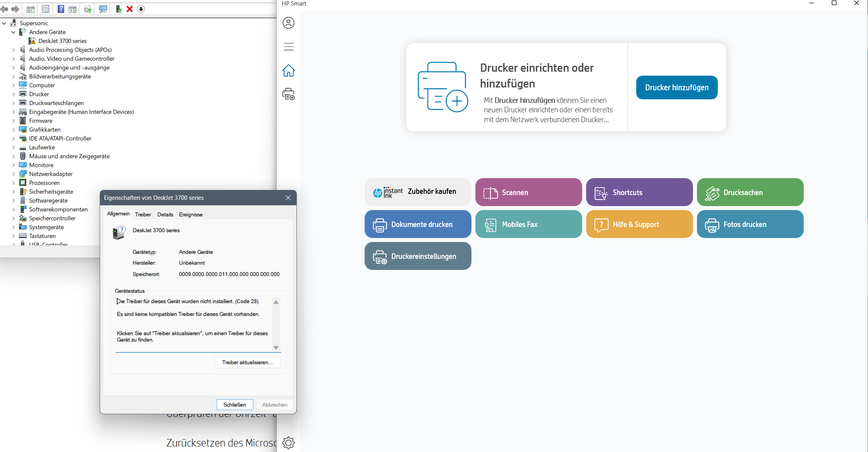Open the HP Smart hamburger menu
This screenshot has height=452, width=868.
pyautogui.click(x=289, y=47)
